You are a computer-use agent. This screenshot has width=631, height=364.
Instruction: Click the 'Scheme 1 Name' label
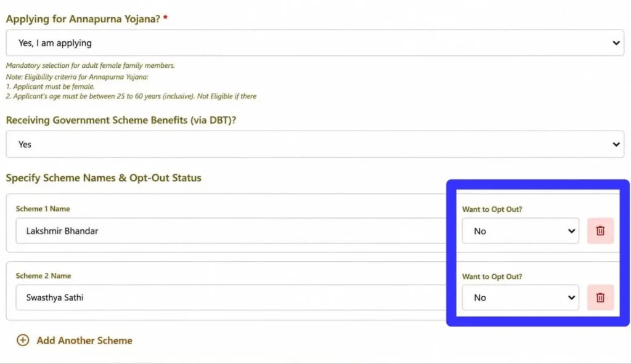43,209
